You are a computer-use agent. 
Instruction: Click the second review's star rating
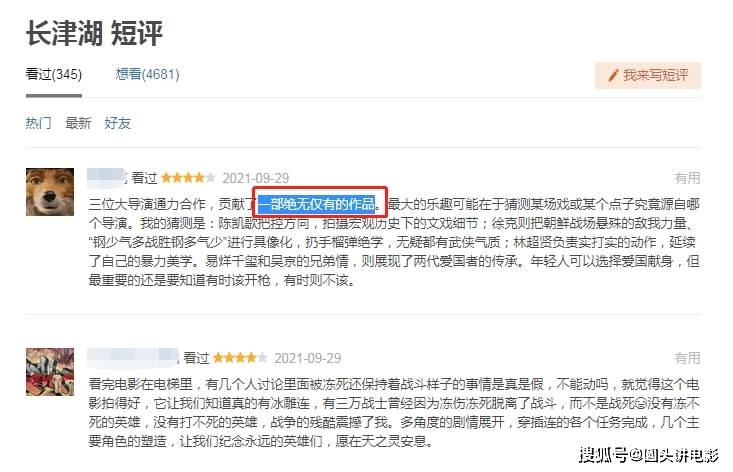[x=240, y=358]
